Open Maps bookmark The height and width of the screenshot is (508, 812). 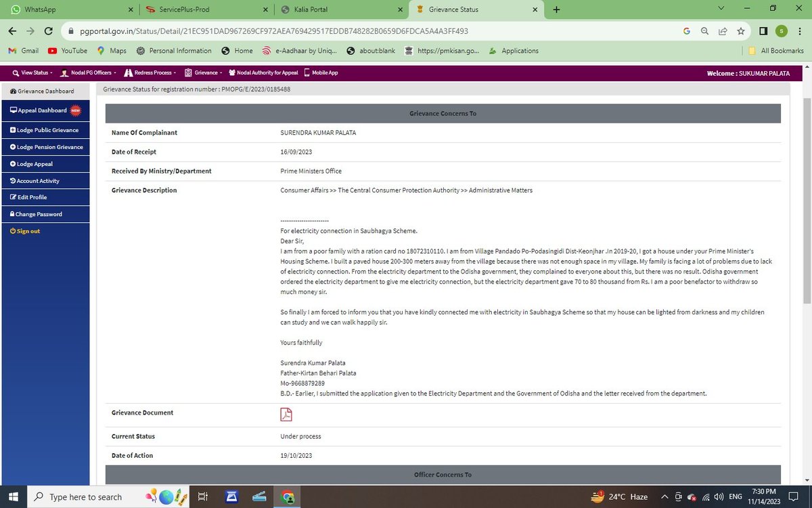click(x=112, y=51)
